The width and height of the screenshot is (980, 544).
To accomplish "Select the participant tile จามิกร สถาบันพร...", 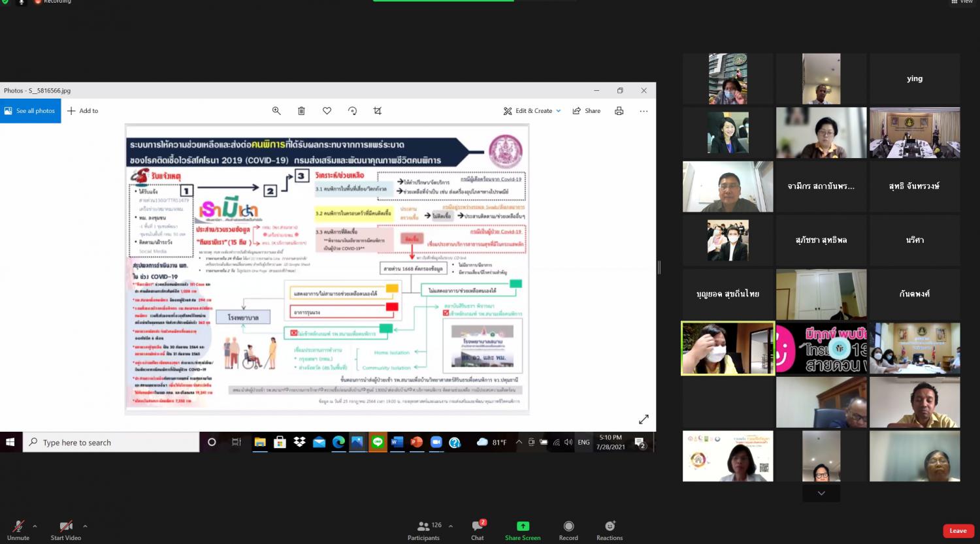I will [821, 187].
